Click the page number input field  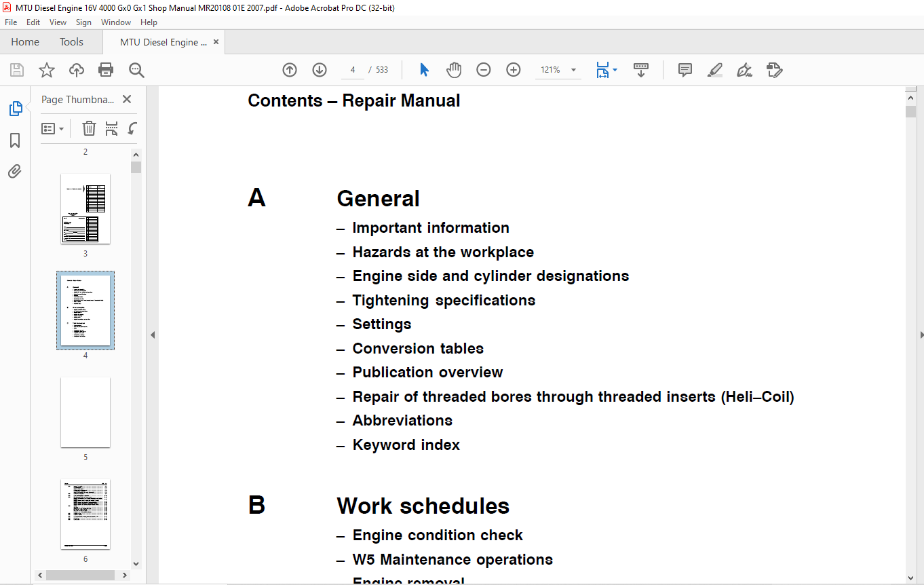[353, 70]
